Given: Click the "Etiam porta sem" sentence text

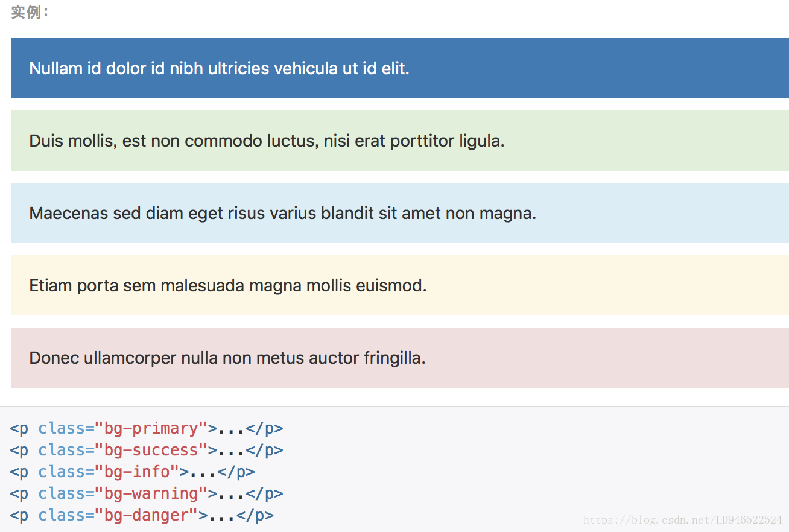Looking at the screenshot, I should [x=227, y=285].
